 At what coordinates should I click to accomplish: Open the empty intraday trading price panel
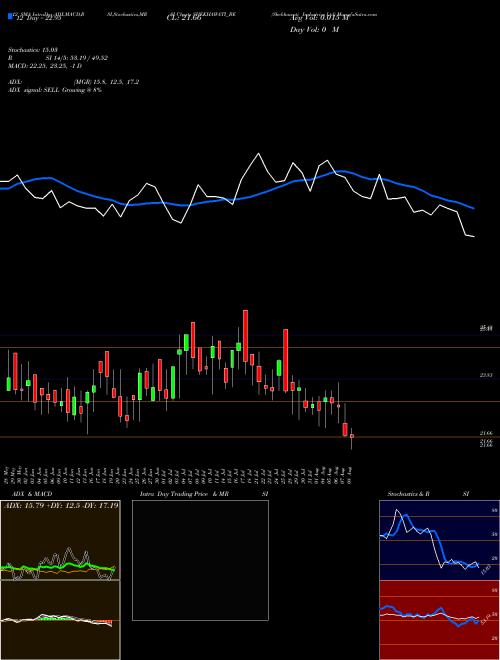pyautogui.click(x=200, y=560)
